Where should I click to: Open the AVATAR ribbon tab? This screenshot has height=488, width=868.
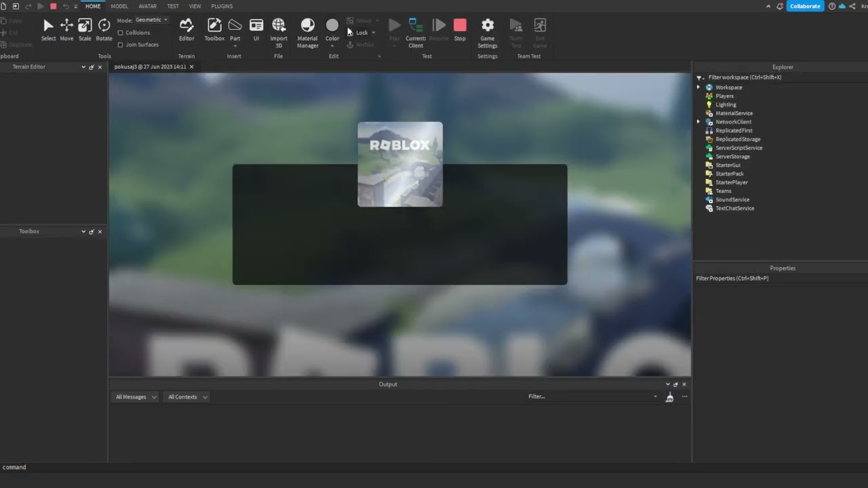pyautogui.click(x=147, y=6)
